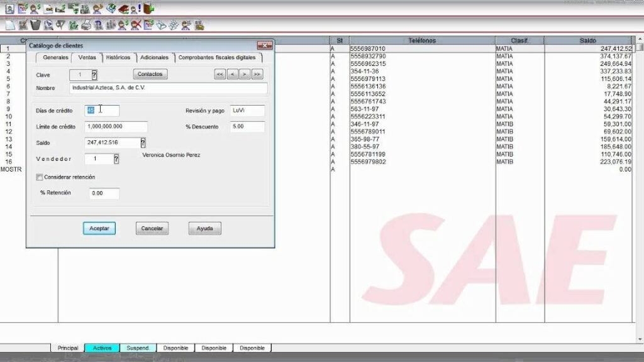Click the Días de crédito field
The width and height of the screenshot is (644, 362).
pos(102,111)
